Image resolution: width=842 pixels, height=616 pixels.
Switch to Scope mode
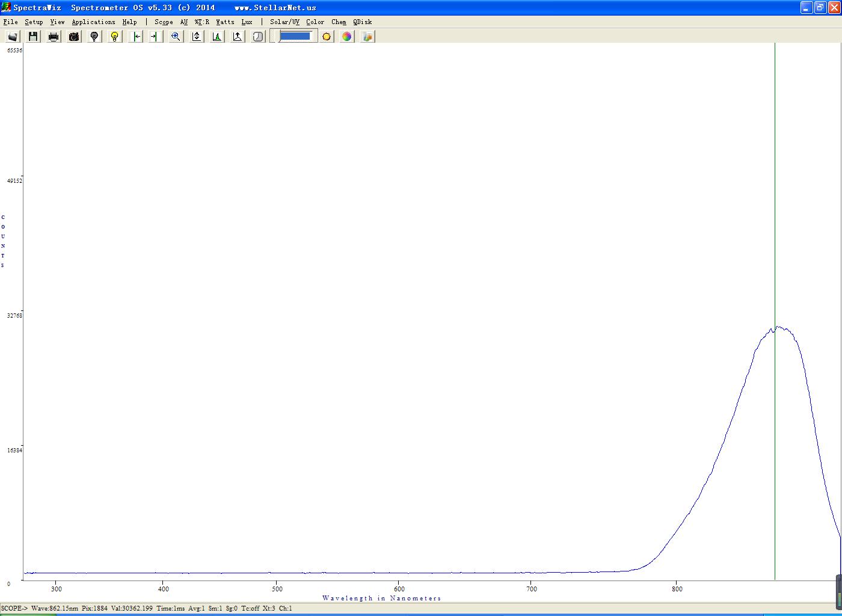164,22
